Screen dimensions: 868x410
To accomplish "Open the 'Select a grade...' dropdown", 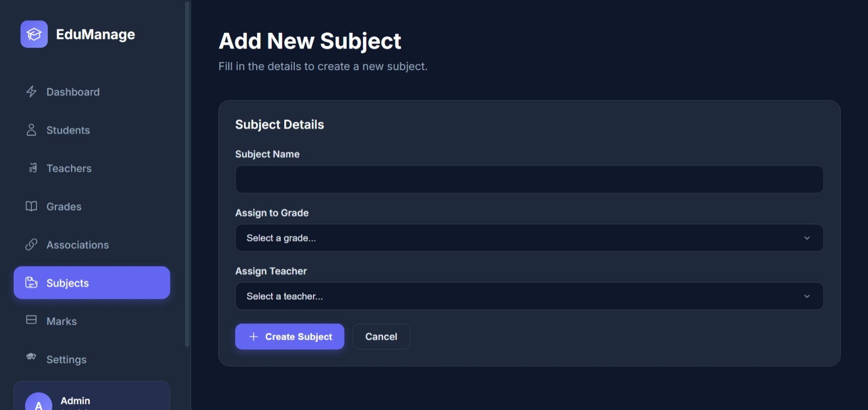I will pos(528,238).
